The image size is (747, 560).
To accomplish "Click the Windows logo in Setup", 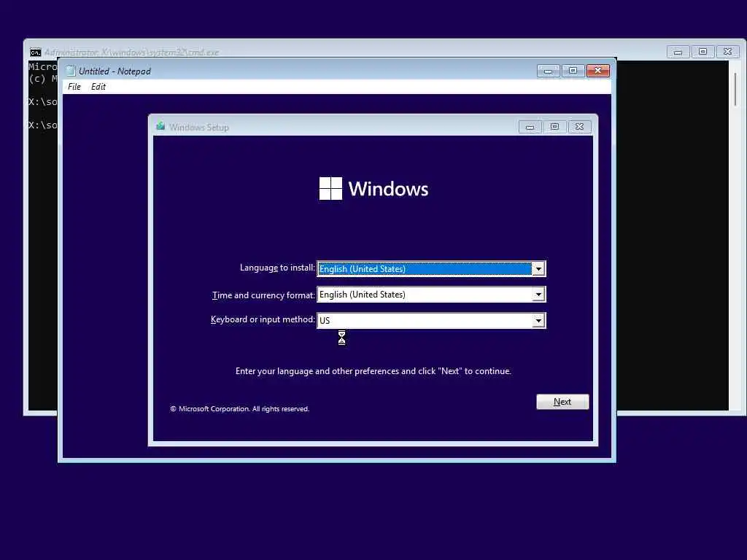I will click(373, 189).
